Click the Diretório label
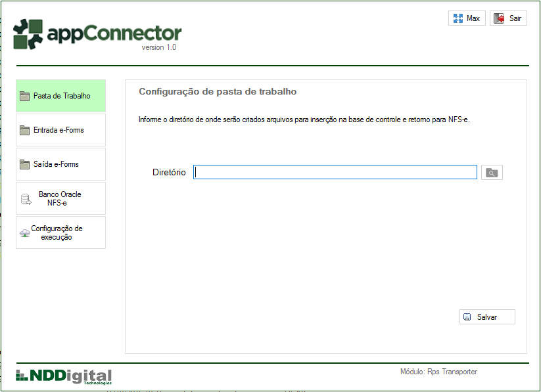Screen dimensions: 541x392 pos(169,172)
